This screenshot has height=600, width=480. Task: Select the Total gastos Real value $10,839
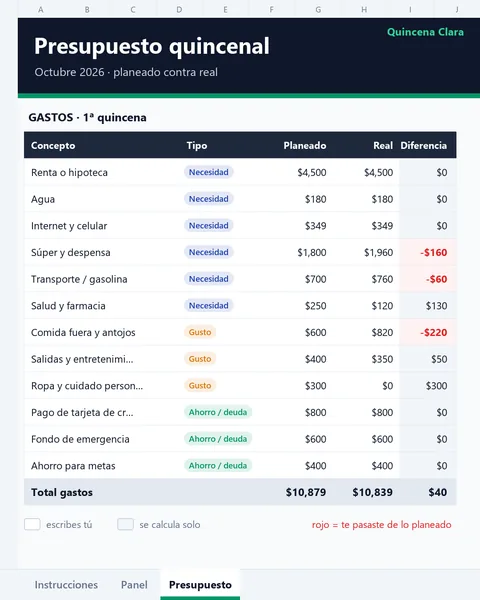(372, 492)
